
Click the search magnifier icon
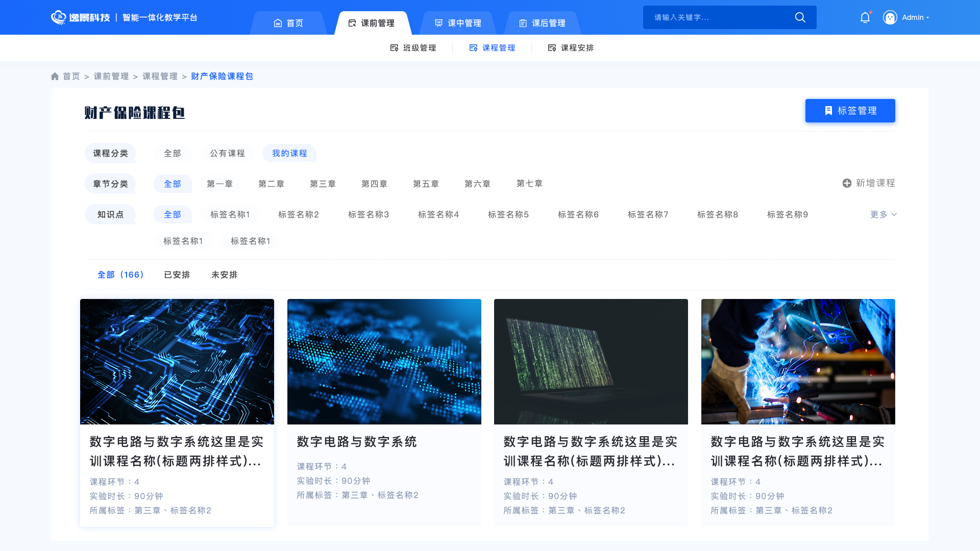point(800,17)
